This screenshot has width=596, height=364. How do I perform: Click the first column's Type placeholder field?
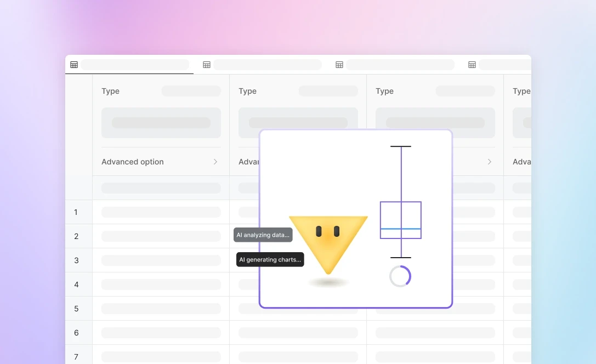tap(191, 91)
